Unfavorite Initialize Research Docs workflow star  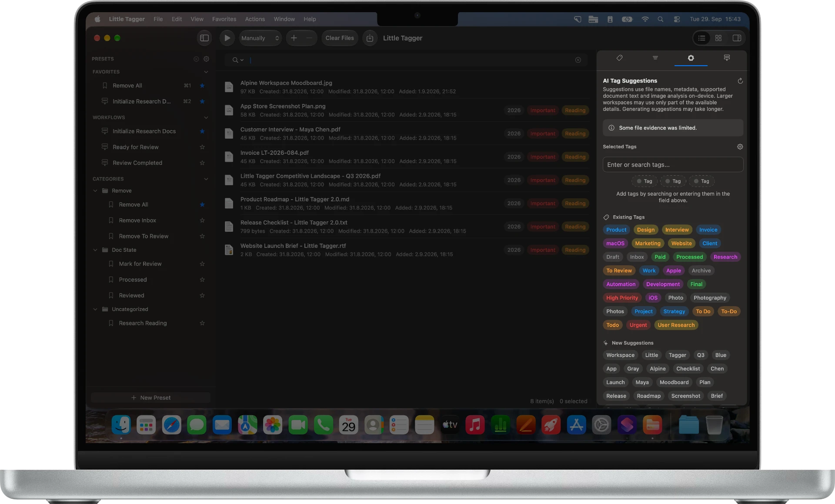[x=202, y=131]
